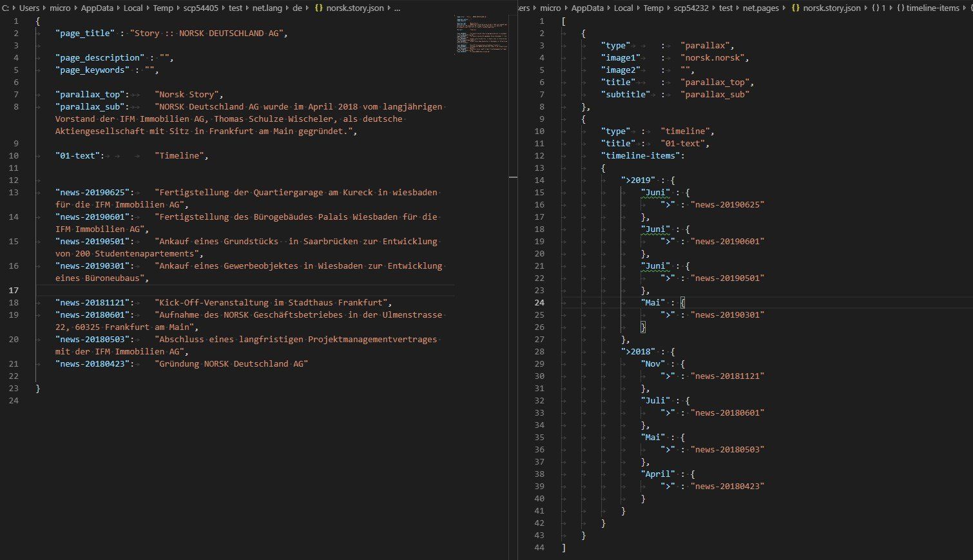Click the JSON file icon in left breadcrumb
The image size is (973, 560).
(318, 8)
